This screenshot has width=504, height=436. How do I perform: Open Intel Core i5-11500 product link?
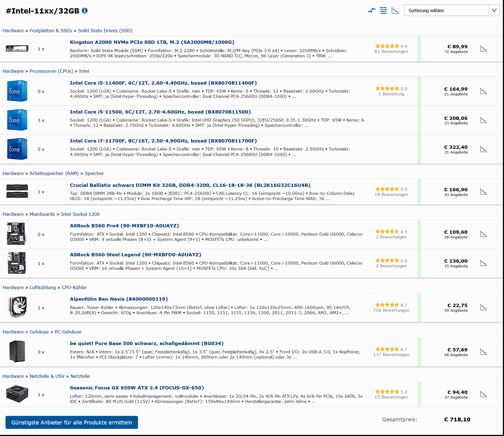(160, 112)
